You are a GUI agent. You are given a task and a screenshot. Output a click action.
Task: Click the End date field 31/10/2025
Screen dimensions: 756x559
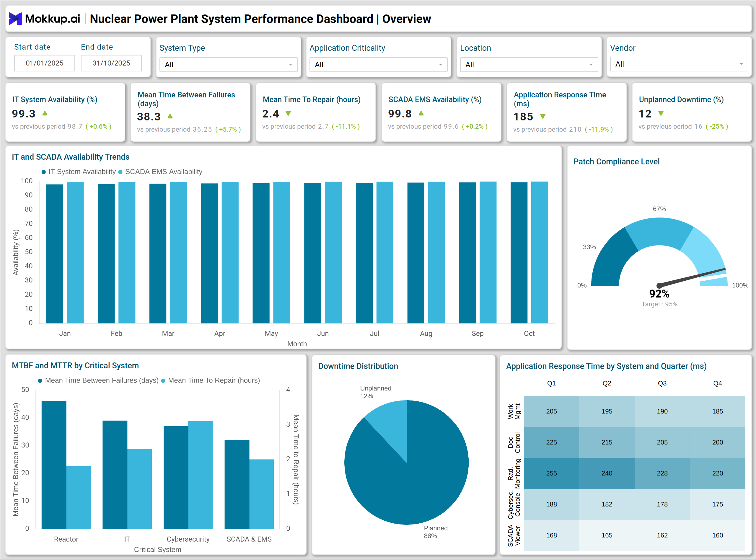[x=111, y=63]
